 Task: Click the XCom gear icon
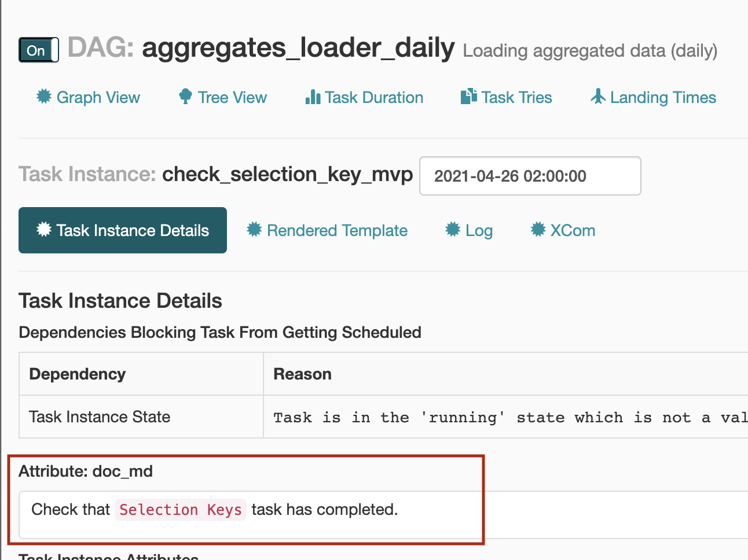pyautogui.click(x=538, y=230)
